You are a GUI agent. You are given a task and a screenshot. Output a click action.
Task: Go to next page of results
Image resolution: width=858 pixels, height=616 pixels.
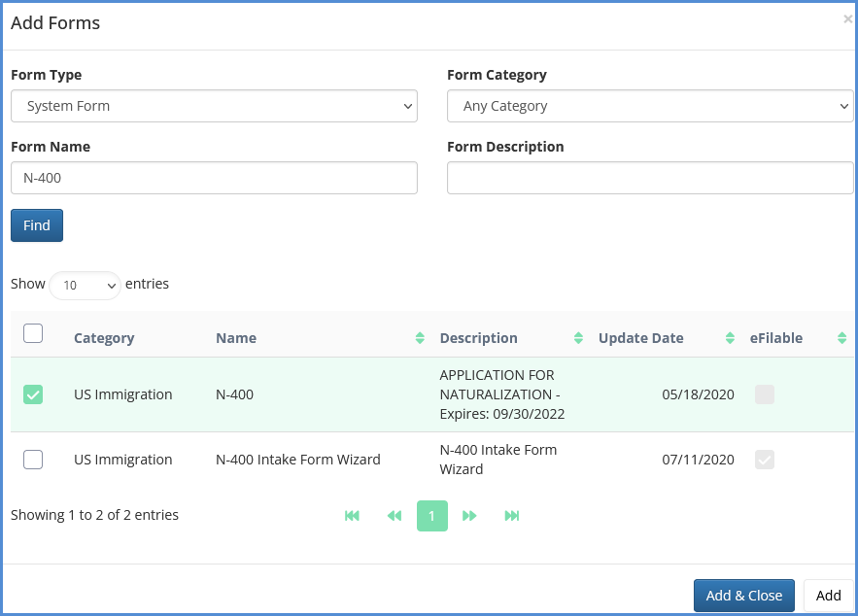pyautogui.click(x=469, y=516)
